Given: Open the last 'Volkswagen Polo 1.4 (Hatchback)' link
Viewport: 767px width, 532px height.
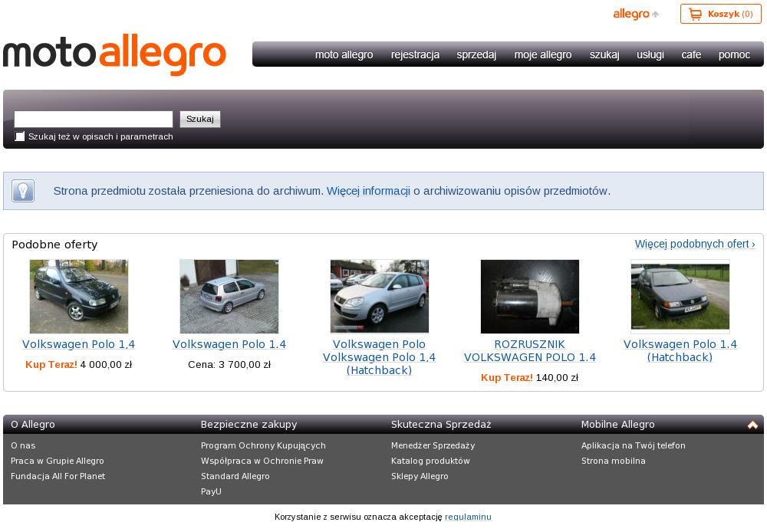Looking at the screenshot, I should pyautogui.click(x=680, y=350).
